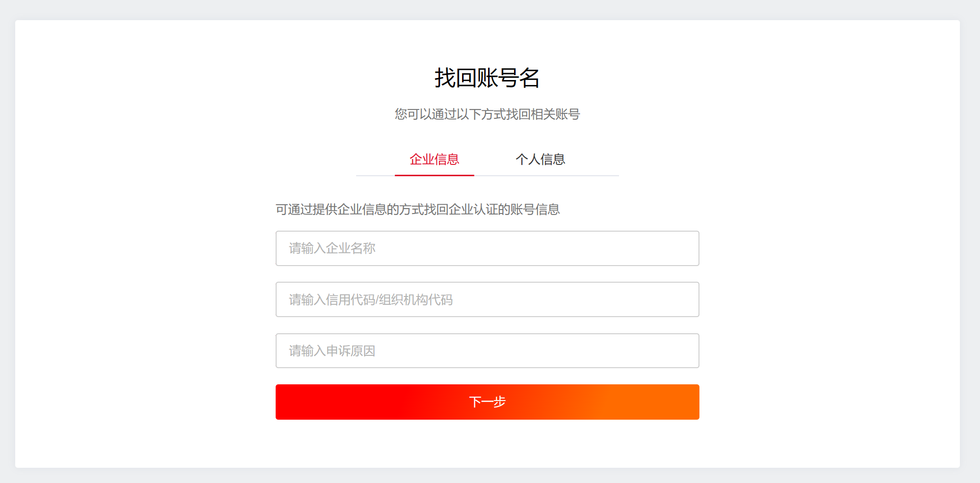
Task: Switch to the 个人信息 tab
Action: [540, 160]
